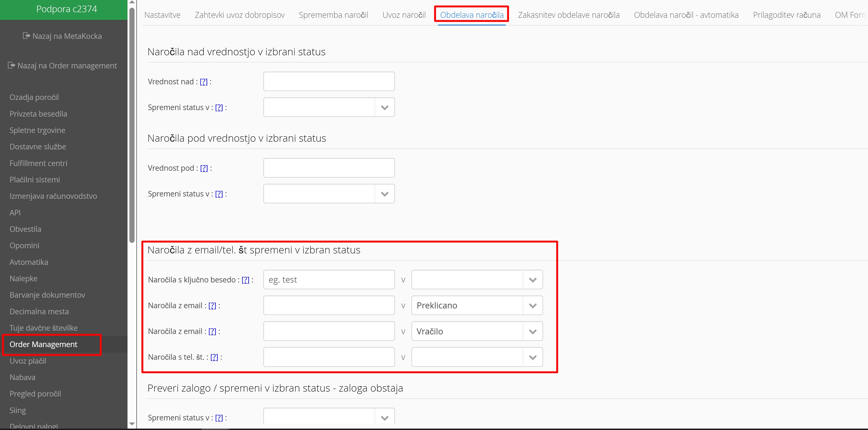Open Izmenjava računovodstvo in sidebar
Image resolution: width=868 pixels, height=430 pixels.
[53, 196]
